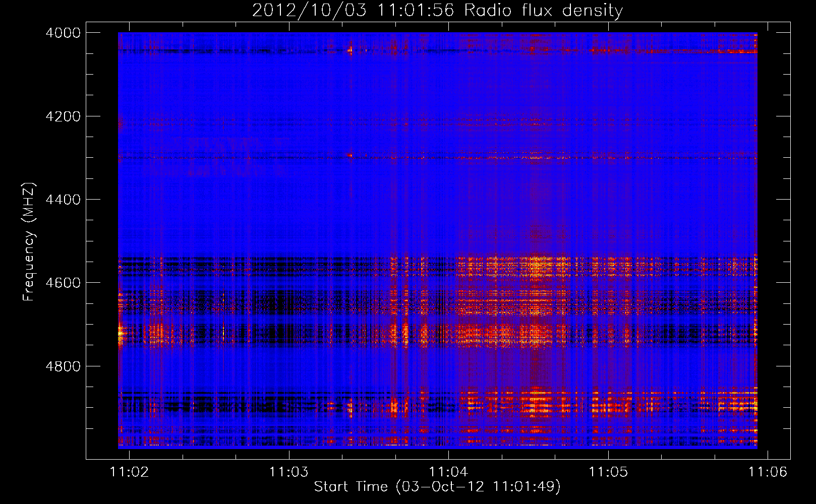
Task: Click the 'Start Time (03-Oct-12 11:01:49)' x-axis label
Action: pyautogui.click(x=437, y=486)
